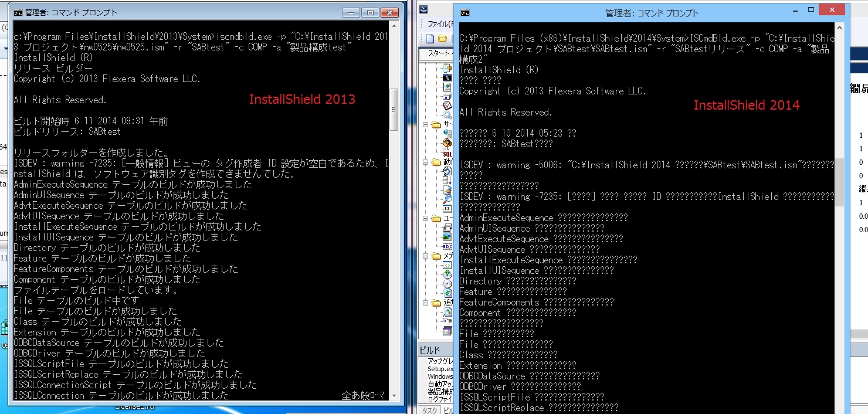This screenshot has height=414, width=868.
Task: Click 'アップグレ' line in build output
Action: pyautogui.click(x=440, y=361)
